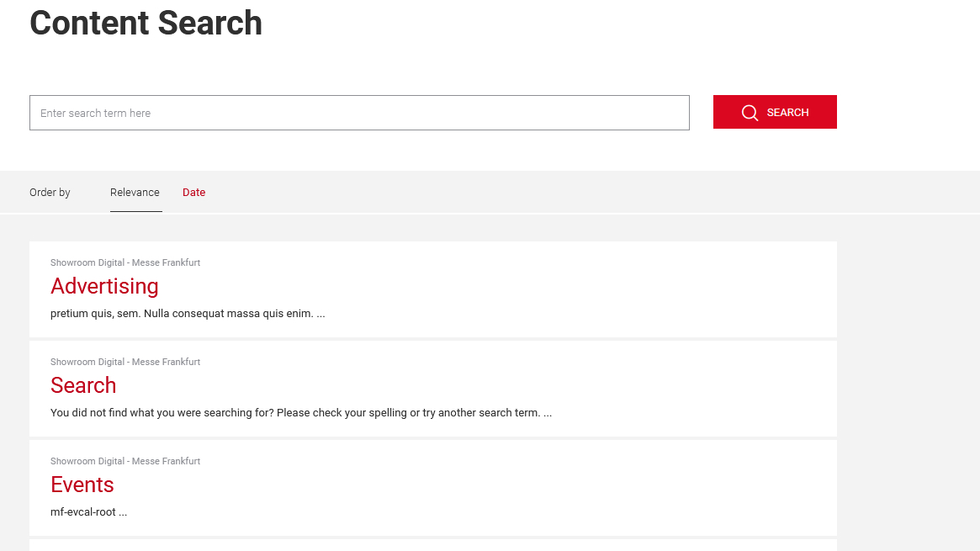Screen dimensions: 980x551
Task: Focus the 'Enter search term here' field
Action: click(x=359, y=113)
